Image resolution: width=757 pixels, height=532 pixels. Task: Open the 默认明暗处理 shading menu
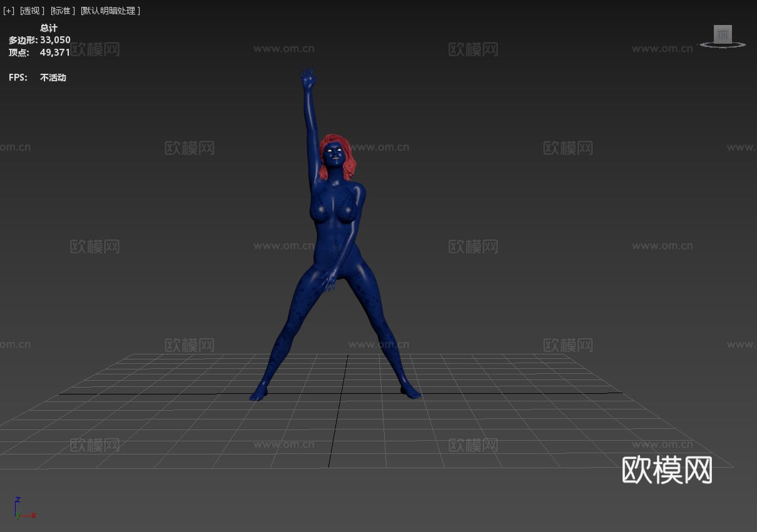[110, 11]
